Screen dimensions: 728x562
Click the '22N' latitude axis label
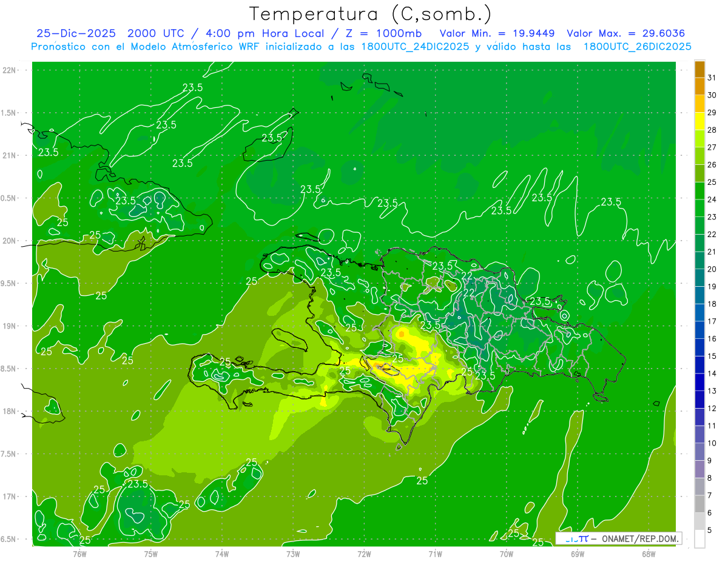tap(9, 70)
